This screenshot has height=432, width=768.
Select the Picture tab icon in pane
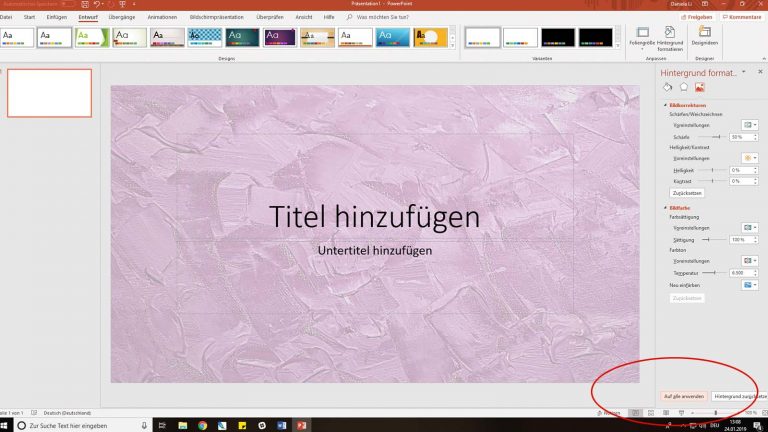point(700,88)
